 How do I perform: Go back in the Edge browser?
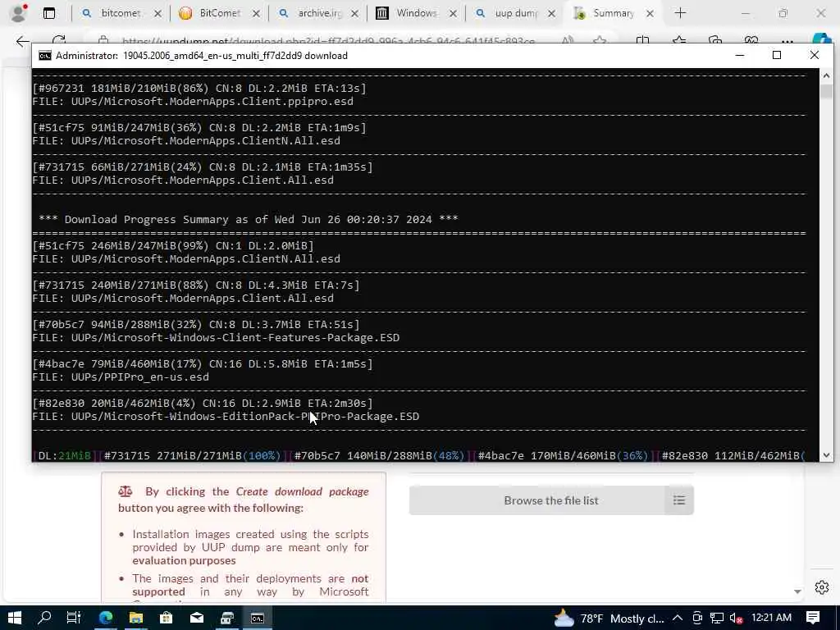point(22,41)
